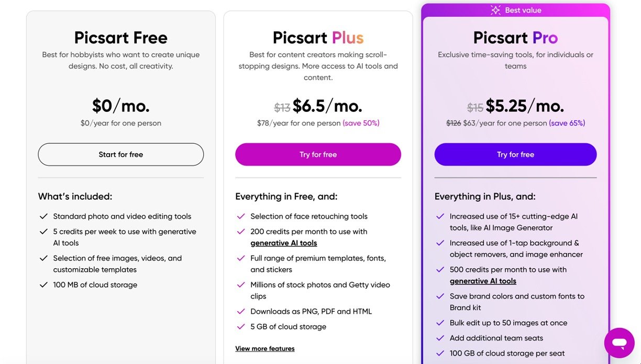
Task: Open generative AI tools link in Plus plan
Action: (x=283, y=243)
